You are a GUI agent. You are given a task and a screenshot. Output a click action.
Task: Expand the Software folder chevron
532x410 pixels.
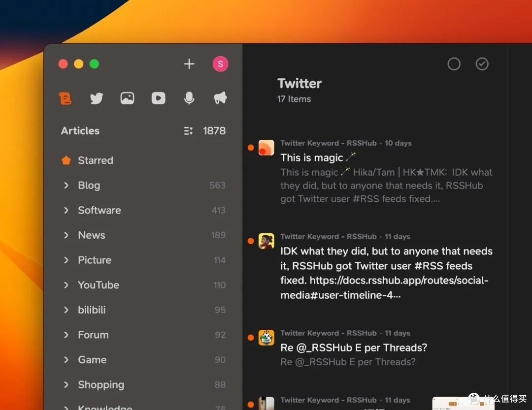[66, 210]
